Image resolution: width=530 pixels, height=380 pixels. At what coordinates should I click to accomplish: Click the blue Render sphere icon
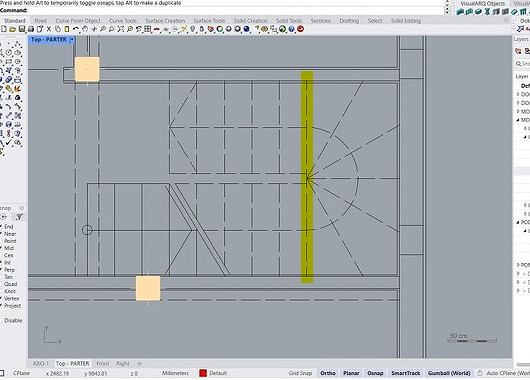click(x=246, y=29)
